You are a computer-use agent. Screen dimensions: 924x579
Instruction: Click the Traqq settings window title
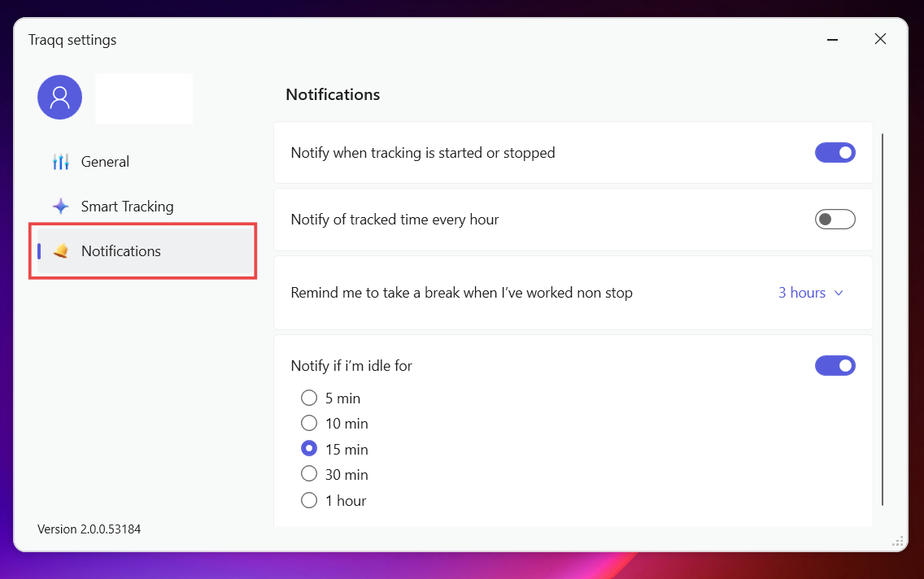[72, 40]
